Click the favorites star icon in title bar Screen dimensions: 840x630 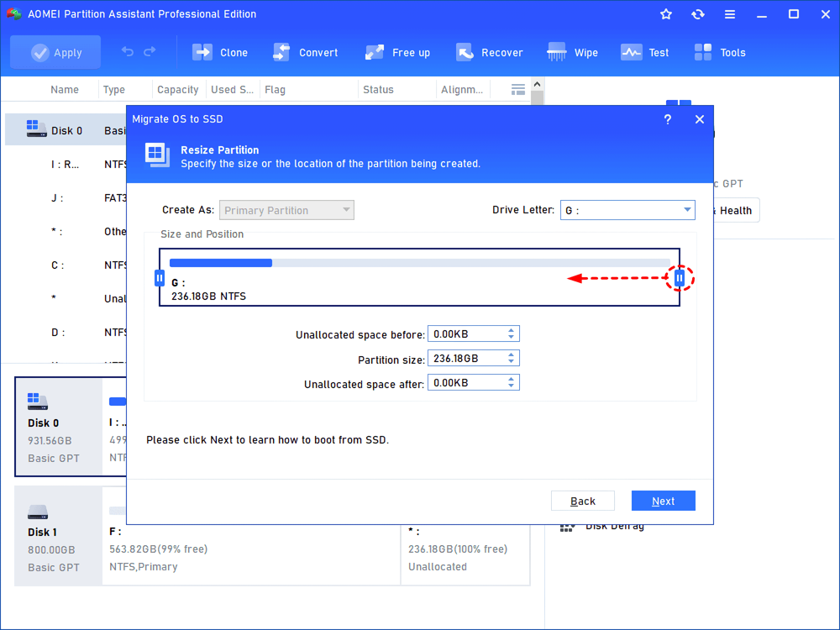point(666,14)
